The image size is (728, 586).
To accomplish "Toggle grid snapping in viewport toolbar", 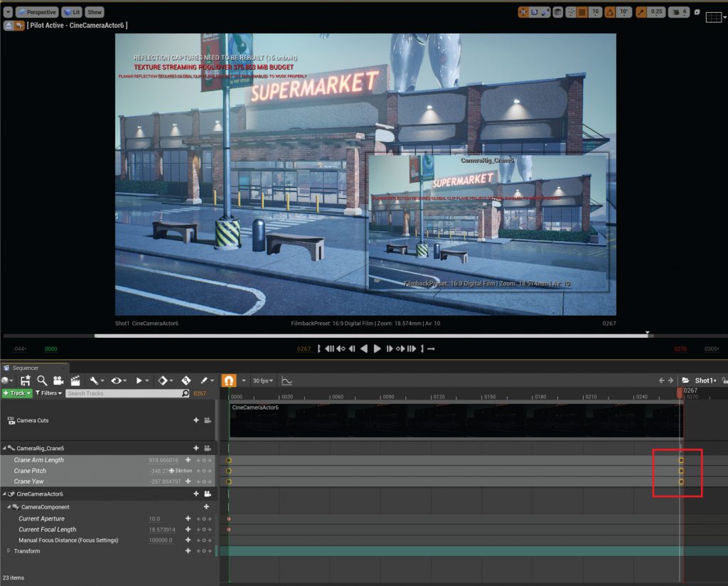I will click(582, 12).
